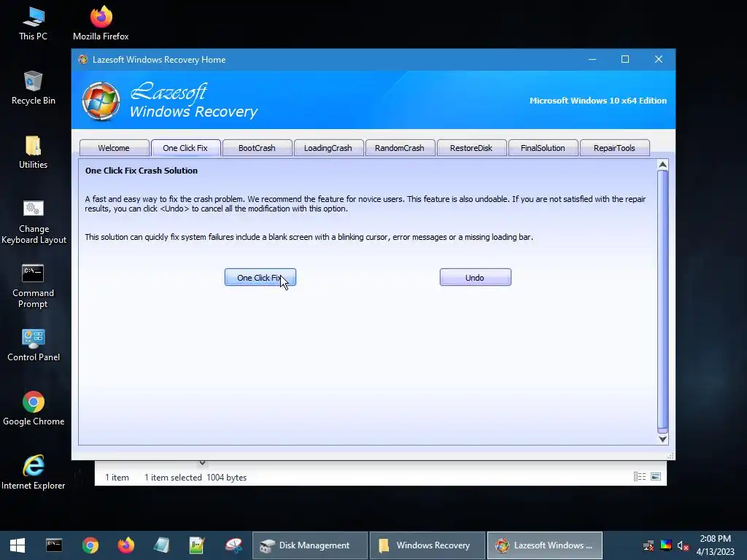
Task: Open the Command Prompt desktop shortcut
Action: 33,286
